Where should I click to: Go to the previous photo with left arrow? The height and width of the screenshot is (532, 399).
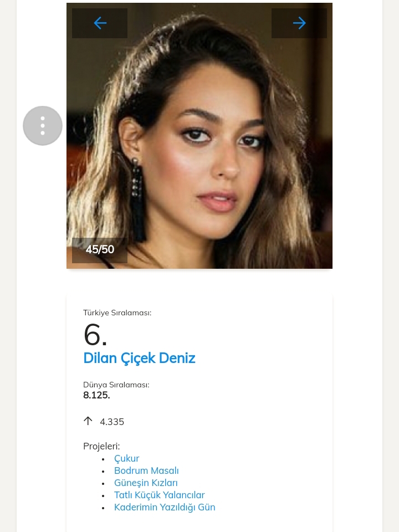pos(100,23)
